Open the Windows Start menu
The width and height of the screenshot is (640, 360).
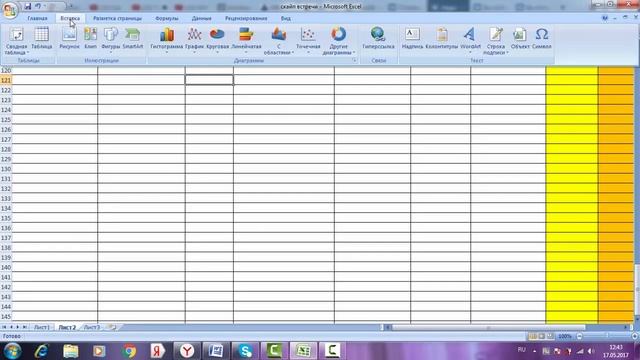click(12, 351)
